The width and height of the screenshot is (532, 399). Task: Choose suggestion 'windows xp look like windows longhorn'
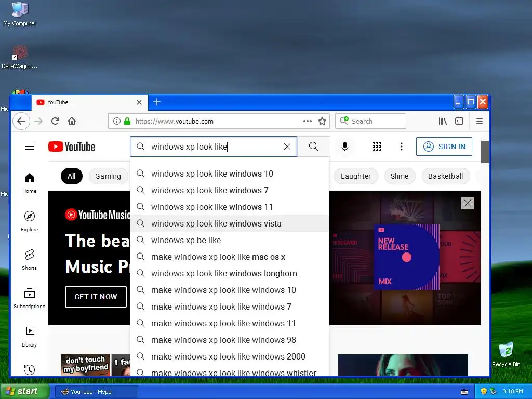coord(229,273)
